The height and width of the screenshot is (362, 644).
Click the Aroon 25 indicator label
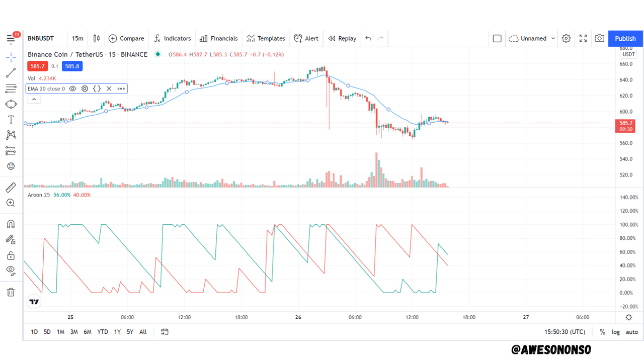pos(39,195)
